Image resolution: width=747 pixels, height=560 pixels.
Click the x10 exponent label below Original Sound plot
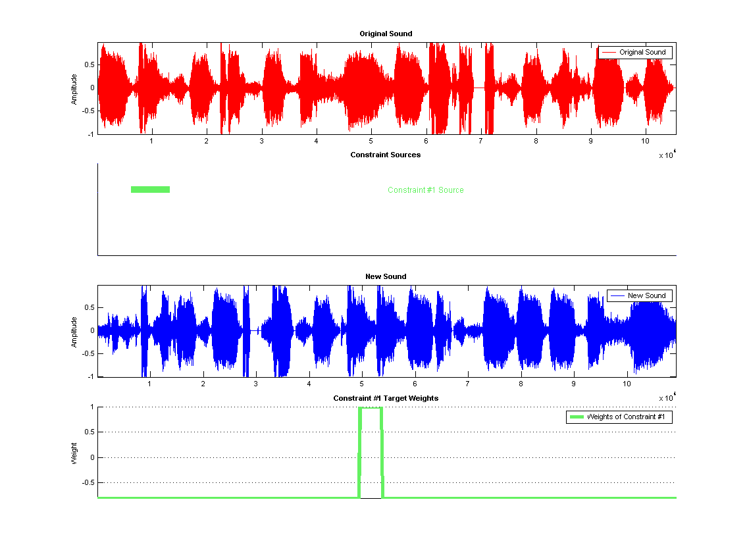667,155
